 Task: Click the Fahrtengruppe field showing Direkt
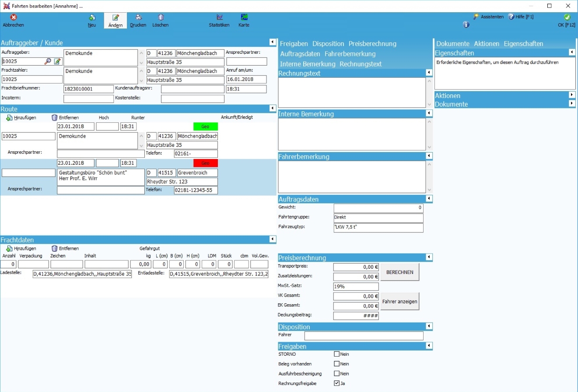[378, 218]
